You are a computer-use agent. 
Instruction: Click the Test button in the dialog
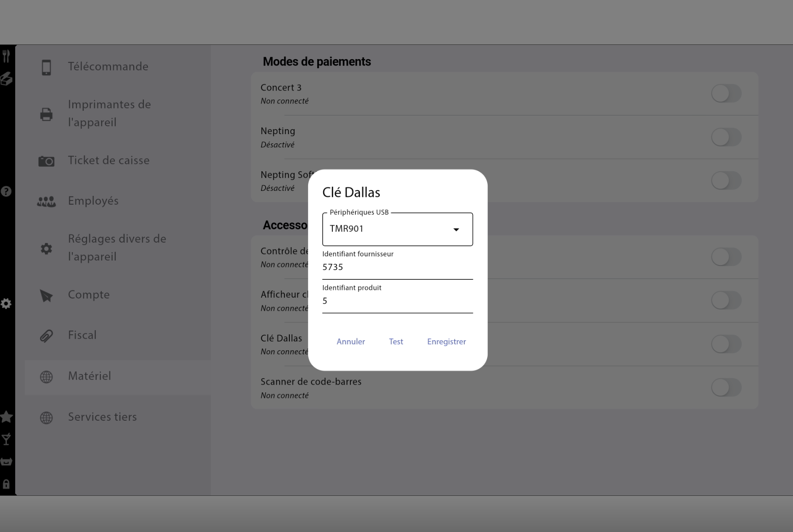pos(396,342)
